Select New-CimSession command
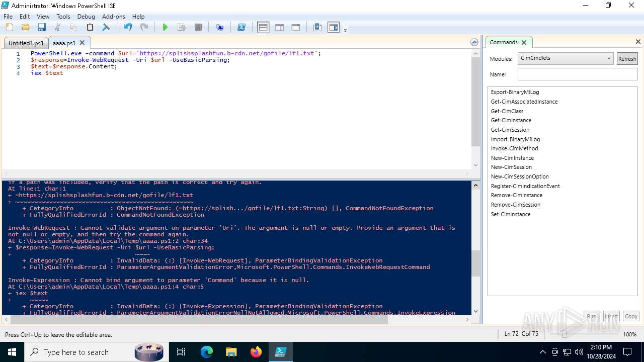This screenshot has height=362, width=644. pyautogui.click(x=511, y=167)
